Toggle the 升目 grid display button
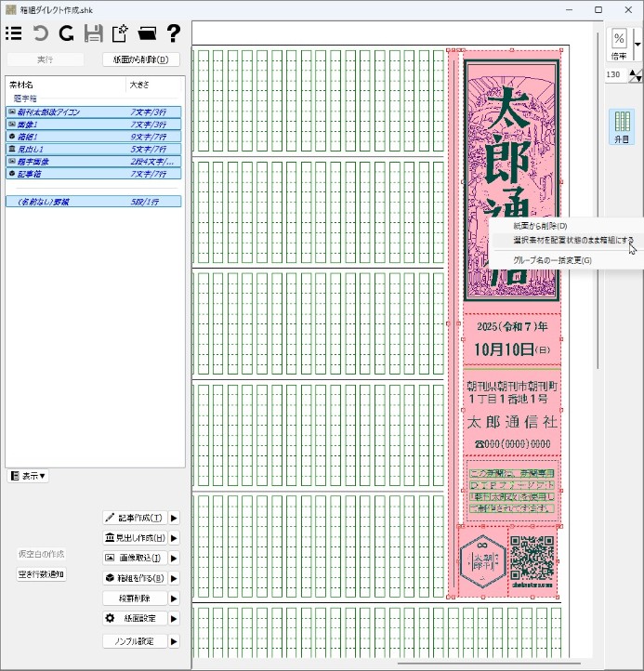This screenshot has width=644, height=671. [x=622, y=126]
